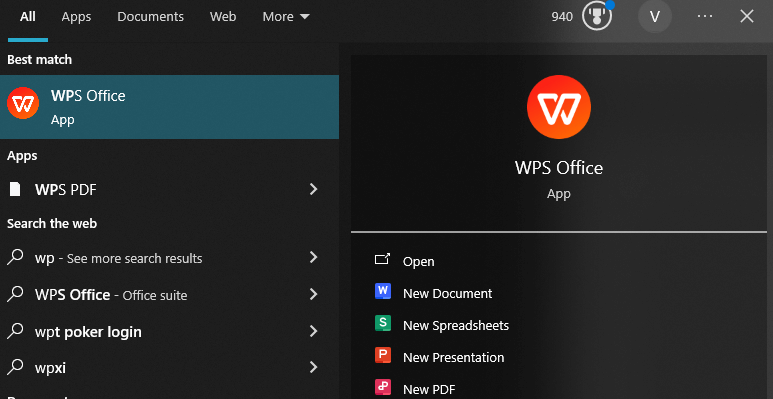
Task: Expand the 'wpxi' suggestion arrow
Action: (313, 367)
